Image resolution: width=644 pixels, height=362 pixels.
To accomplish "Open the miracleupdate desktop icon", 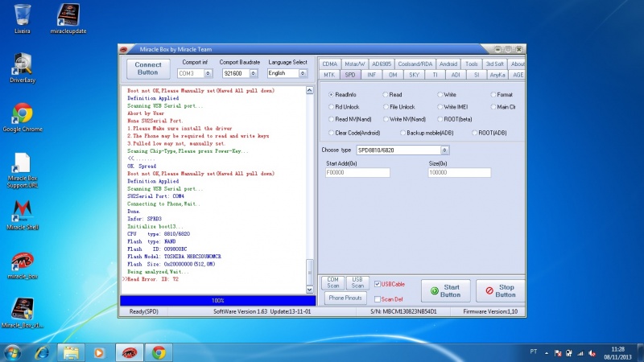I will pos(68,18).
